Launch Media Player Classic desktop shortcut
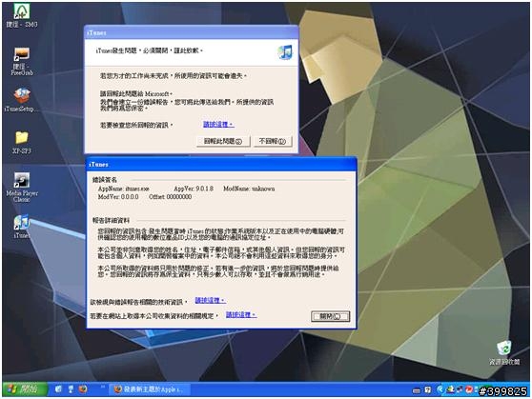Image resolution: width=532 pixels, height=399 pixels. click(22, 188)
